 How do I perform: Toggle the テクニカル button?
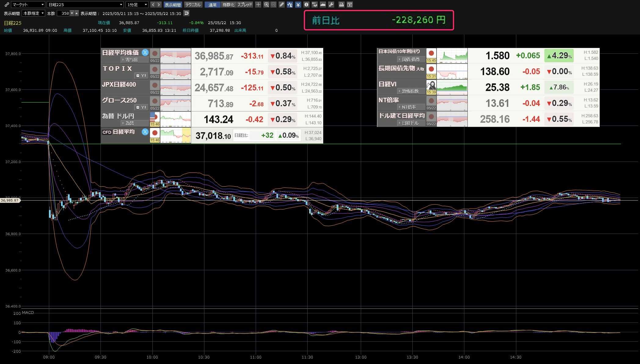click(x=193, y=5)
